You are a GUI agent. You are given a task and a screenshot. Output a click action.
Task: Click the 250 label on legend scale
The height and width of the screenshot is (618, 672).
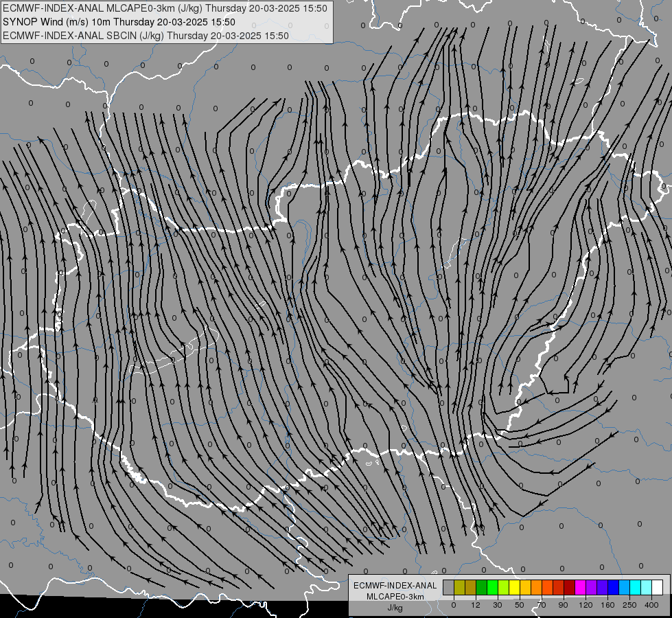coord(629,605)
